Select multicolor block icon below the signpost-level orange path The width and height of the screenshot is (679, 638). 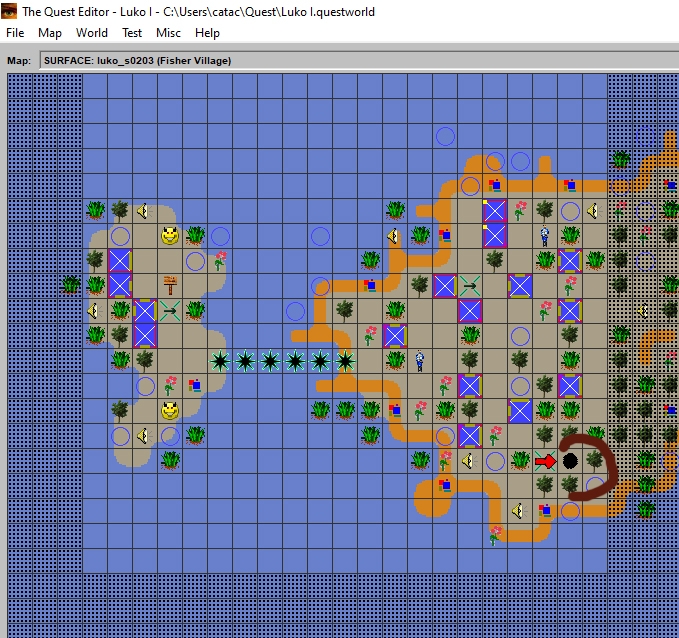tap(369, 285)
